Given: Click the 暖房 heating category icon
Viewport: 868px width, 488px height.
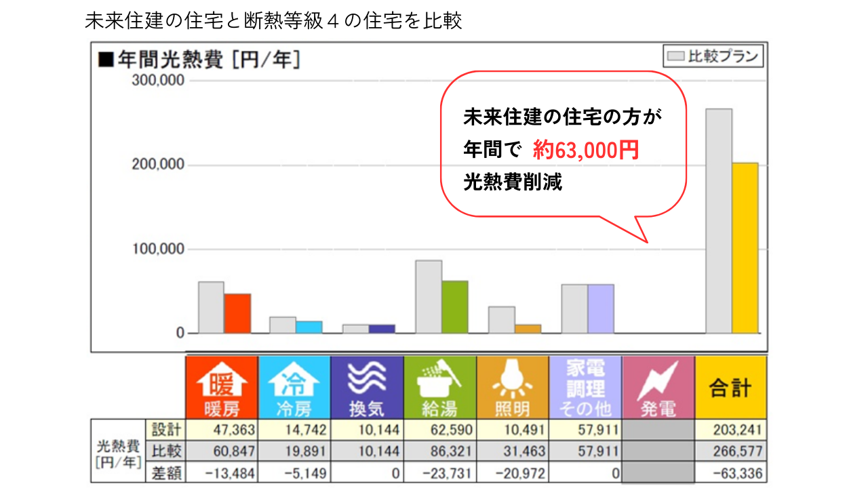Looking at the screenshot, I should pos(222,387).
